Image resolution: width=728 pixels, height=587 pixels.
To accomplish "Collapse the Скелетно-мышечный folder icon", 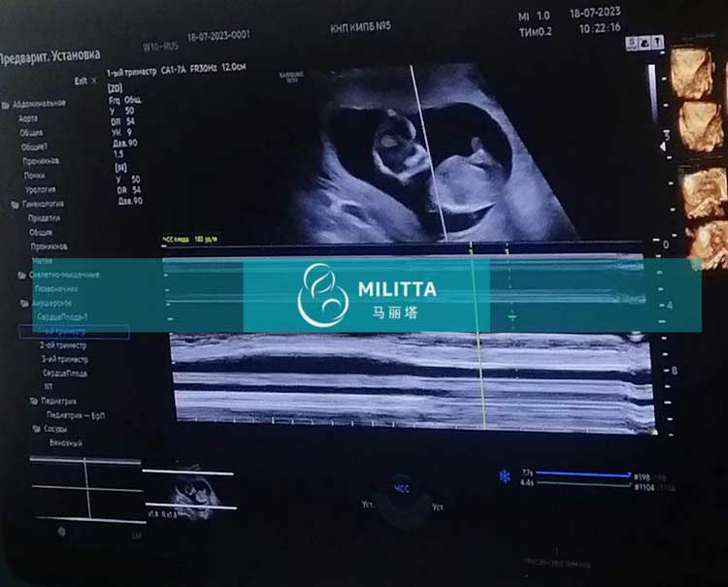I will click(21, 276).
